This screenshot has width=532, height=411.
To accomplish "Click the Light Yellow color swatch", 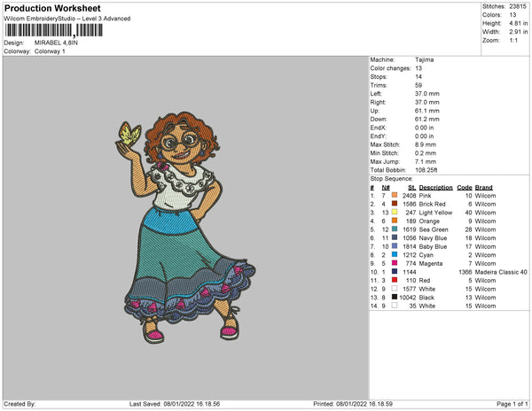I will [x=395, y=212].
